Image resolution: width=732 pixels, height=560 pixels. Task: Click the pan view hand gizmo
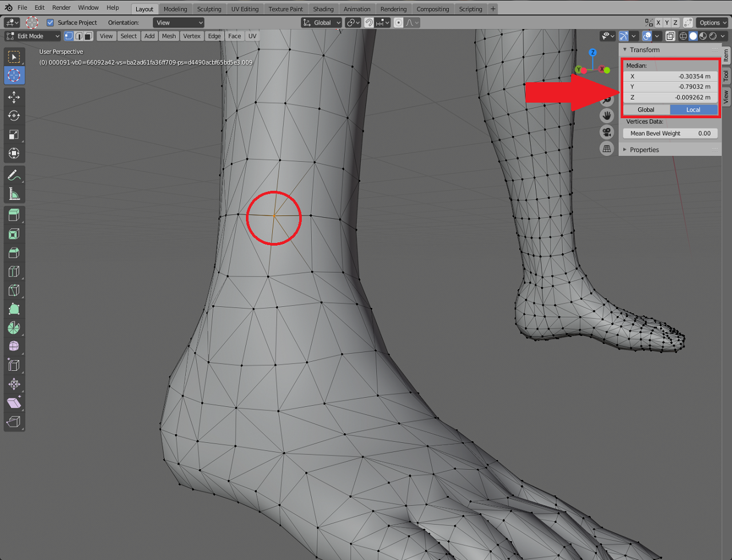pos(607,115)
